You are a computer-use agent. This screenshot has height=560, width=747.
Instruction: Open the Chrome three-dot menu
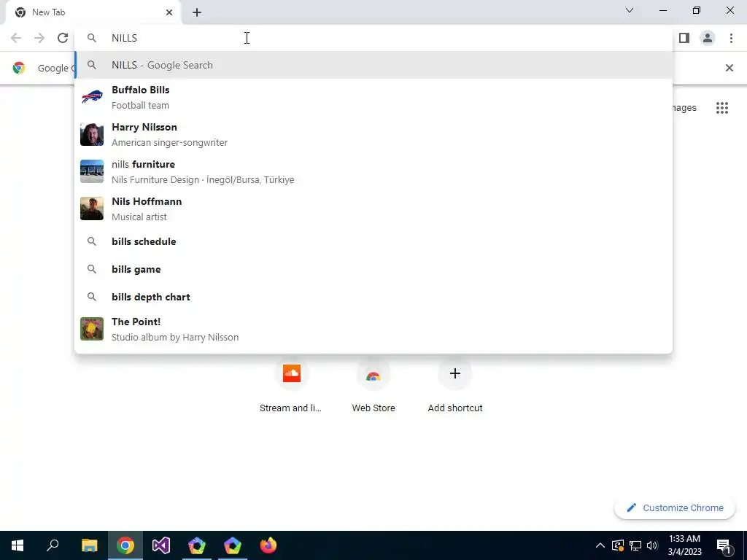(731, 38)
